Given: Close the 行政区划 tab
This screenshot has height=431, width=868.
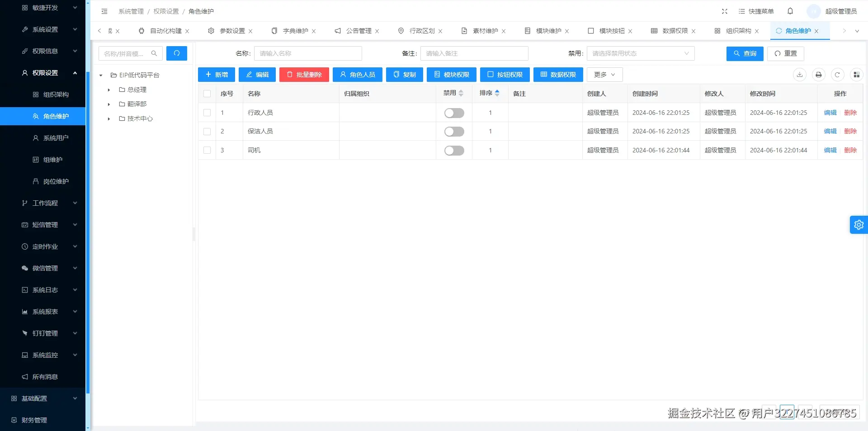Looking at the screenshot, I should (440, 31).
